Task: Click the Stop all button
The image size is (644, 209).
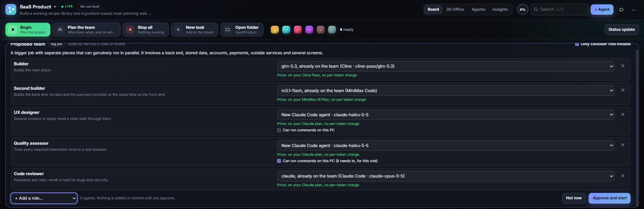Action: click(x=146, y=30)
